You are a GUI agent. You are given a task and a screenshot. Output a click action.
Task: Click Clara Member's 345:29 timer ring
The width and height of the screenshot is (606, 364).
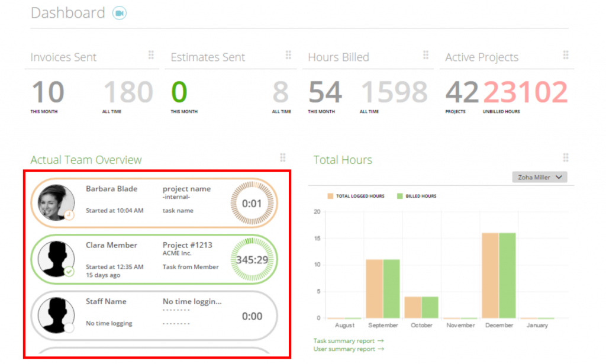tap(252, 259)
